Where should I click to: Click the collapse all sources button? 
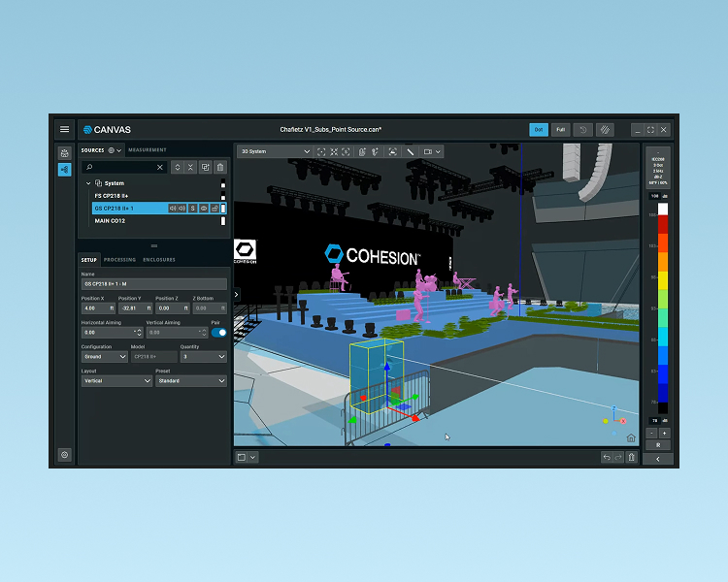[190, 167]
